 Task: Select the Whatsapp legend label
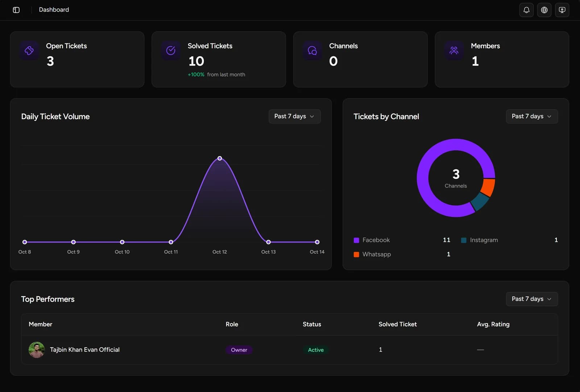[x=377, y=255]
